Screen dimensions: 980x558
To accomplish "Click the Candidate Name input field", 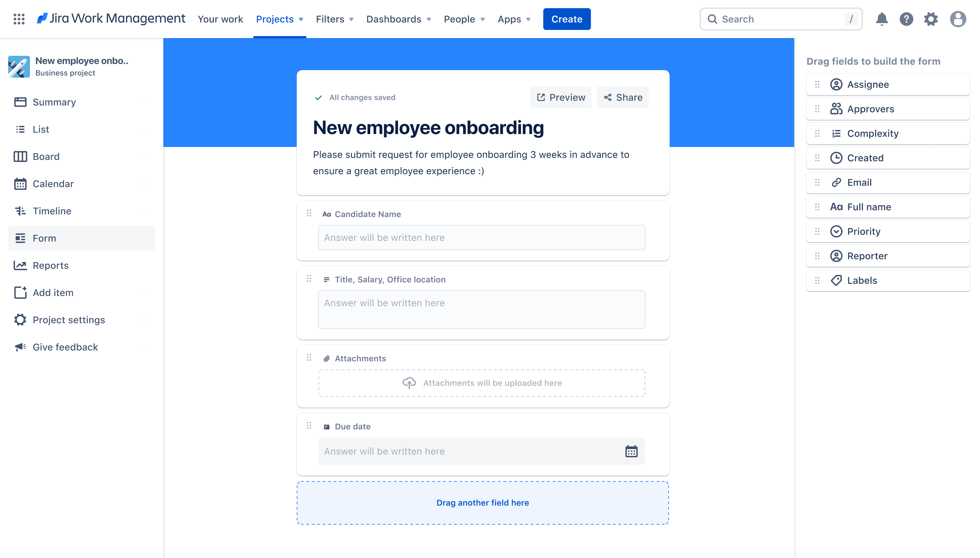I will click(x=481, y=237).
